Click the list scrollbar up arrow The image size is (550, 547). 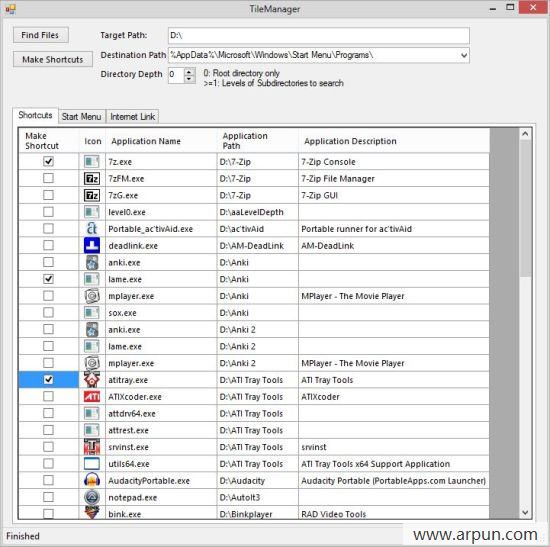click(525, 134)
